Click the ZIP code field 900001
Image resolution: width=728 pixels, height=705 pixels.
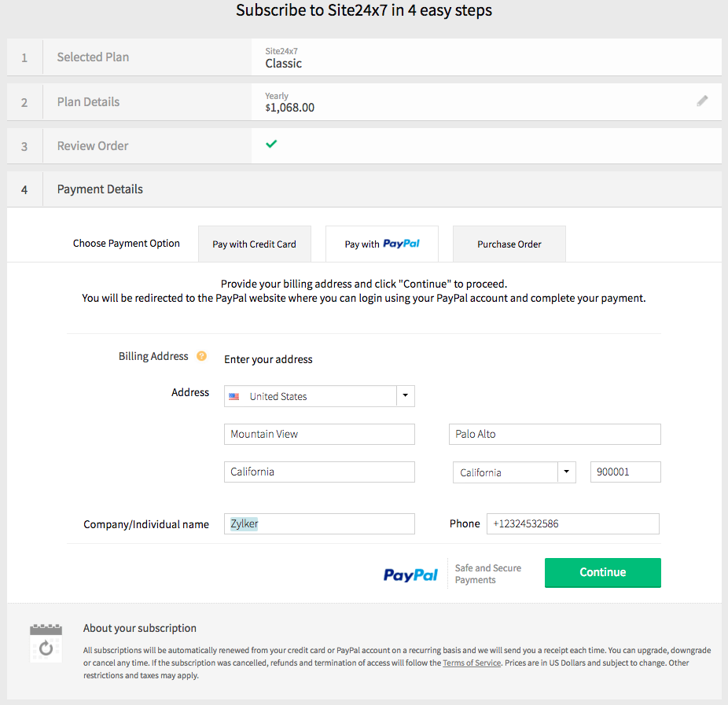click(x=625, y=472)
